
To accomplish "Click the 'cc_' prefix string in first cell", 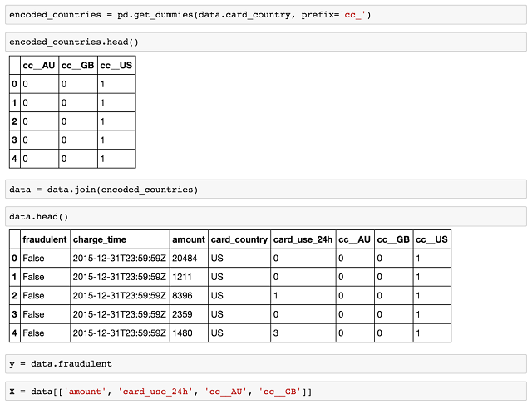I will 352,15.
